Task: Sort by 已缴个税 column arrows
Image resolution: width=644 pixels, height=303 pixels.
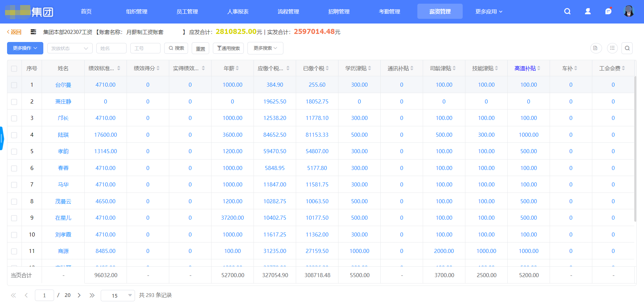Action: [327, 68]
